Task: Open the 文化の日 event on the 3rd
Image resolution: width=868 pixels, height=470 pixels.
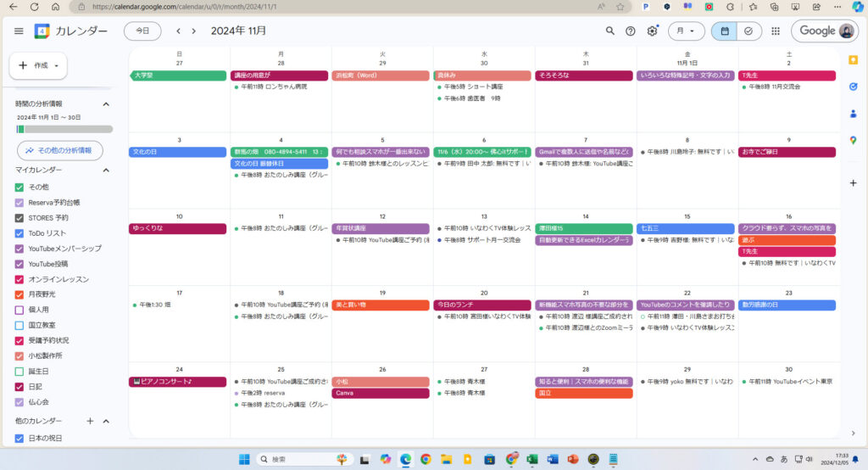Action: (178, 153)
